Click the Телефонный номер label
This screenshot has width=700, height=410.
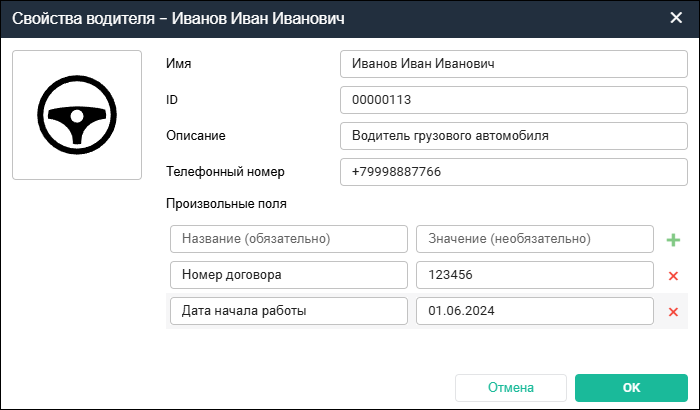(225, 172)
